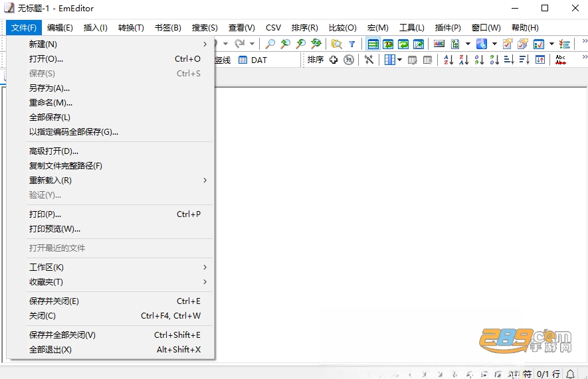Open dropdown arrow beside tree outline icon
This screenshot has height=379, width=588.
468,44
